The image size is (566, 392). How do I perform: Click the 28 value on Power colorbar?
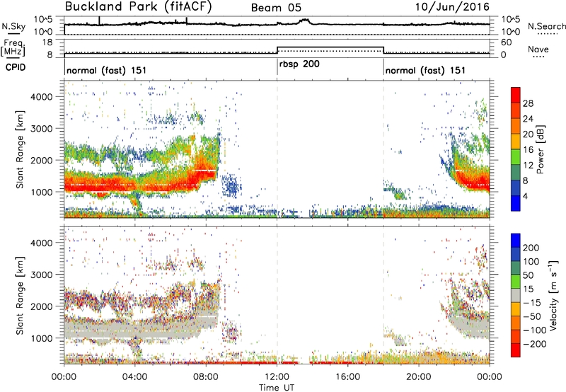tap(528, 103)
